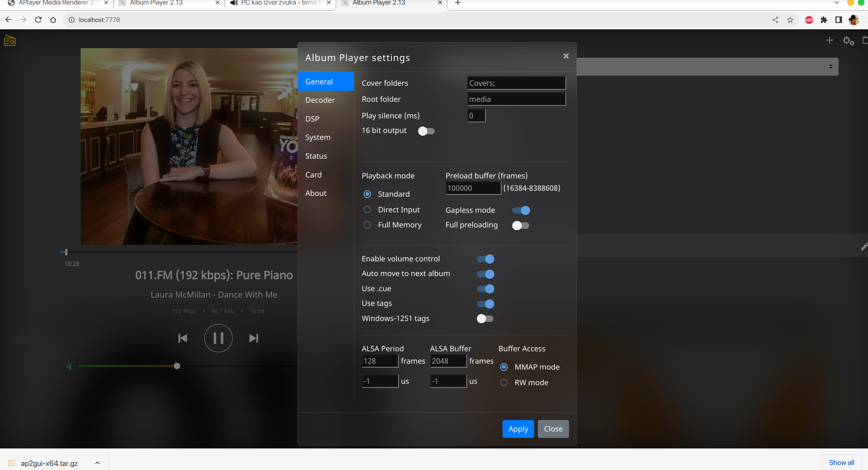Image resolution: width=868 pixels, height=470 pixels.
Task: Pause playback with the round pause button
Action: pyautogui.click(x=218, y=338)
